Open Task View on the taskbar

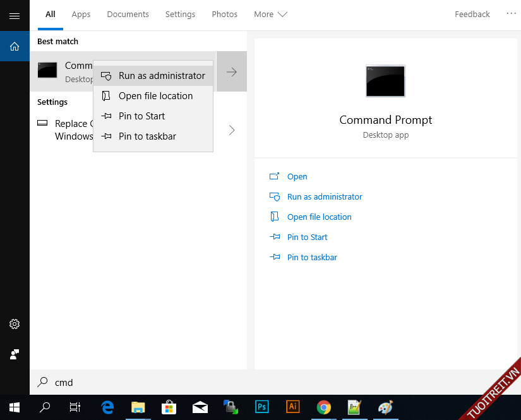75,407
